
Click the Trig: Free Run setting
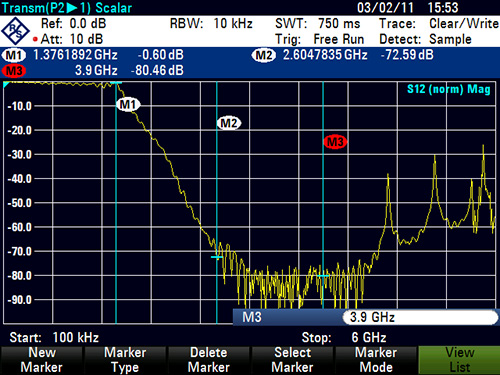point(319,39)
